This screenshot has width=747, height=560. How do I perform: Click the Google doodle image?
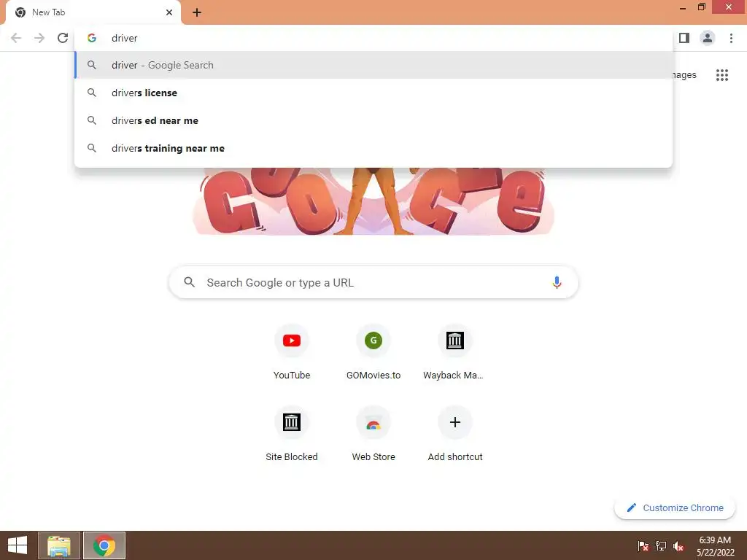pos(373,202)
